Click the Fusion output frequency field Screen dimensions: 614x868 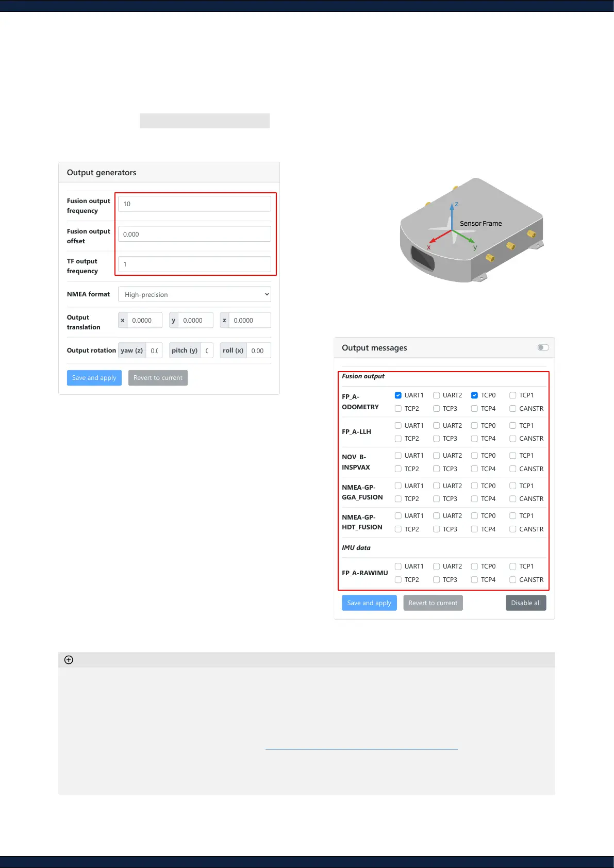pos(194,204)
